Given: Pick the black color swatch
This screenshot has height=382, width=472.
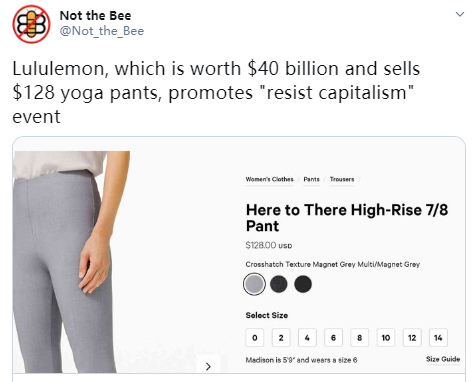Looking at the screenshot, I should (x=303, y=284).
